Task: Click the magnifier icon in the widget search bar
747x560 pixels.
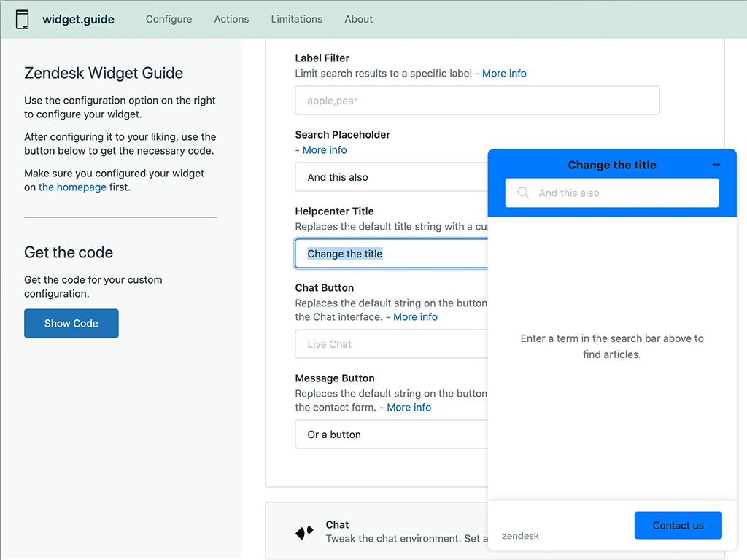Action: point(522,192)
